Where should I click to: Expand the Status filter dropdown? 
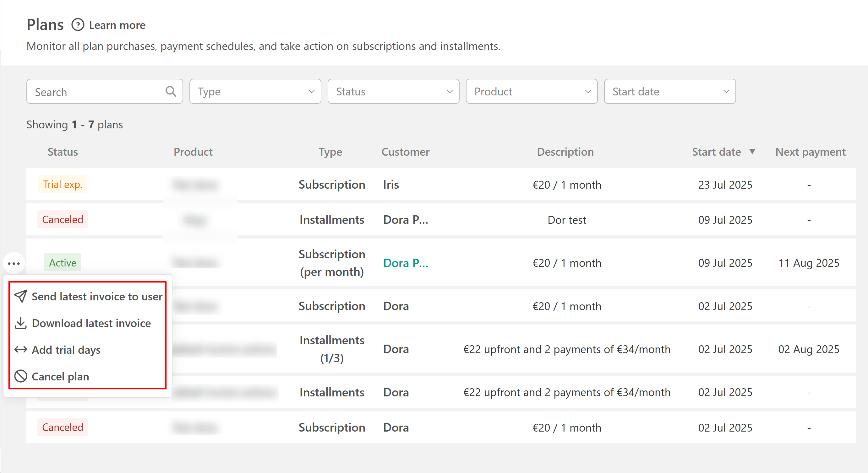[x=393, y=92]
